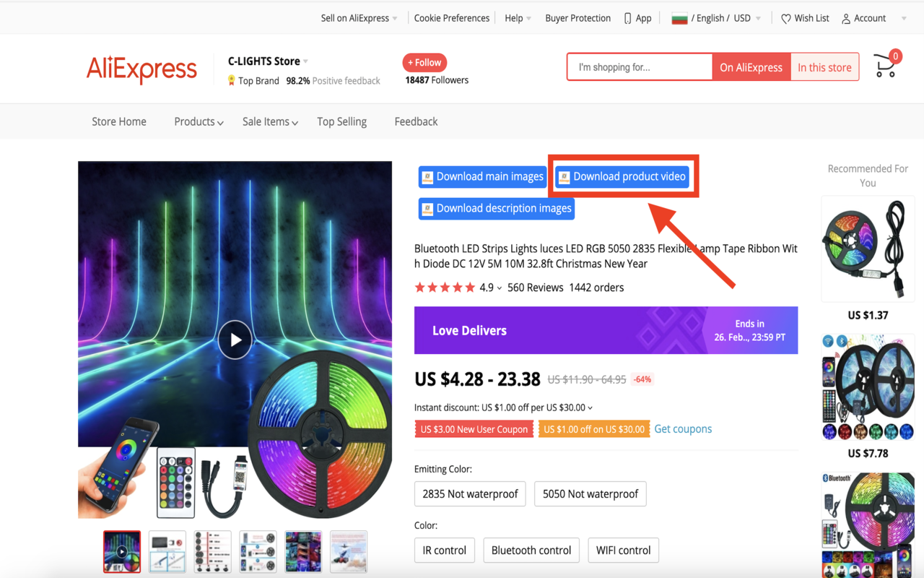Open Buyer Protection link
This screenshot has height=578, width=924.
tap(578, 18)
